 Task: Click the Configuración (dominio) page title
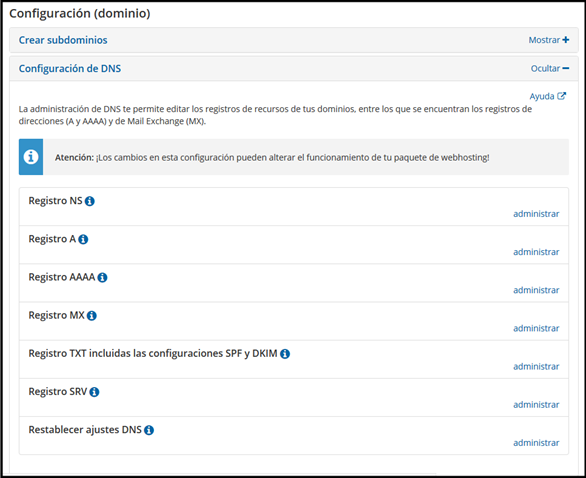80,13
